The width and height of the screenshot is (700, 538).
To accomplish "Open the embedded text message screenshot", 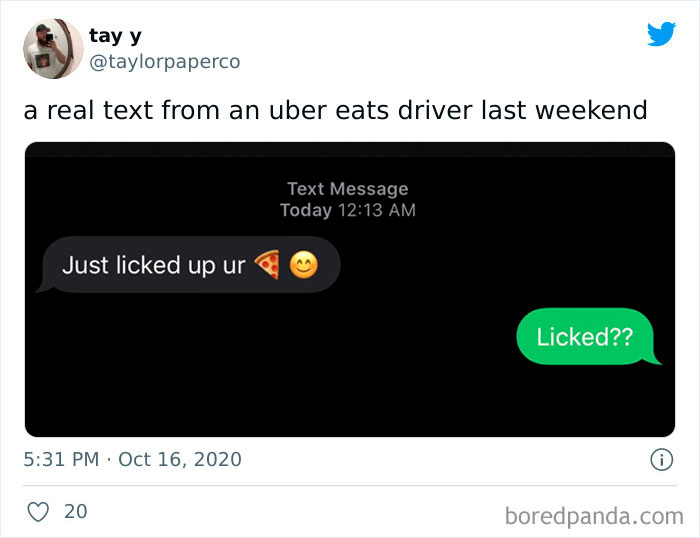I will pyautogui.click(x=350, y=289).
